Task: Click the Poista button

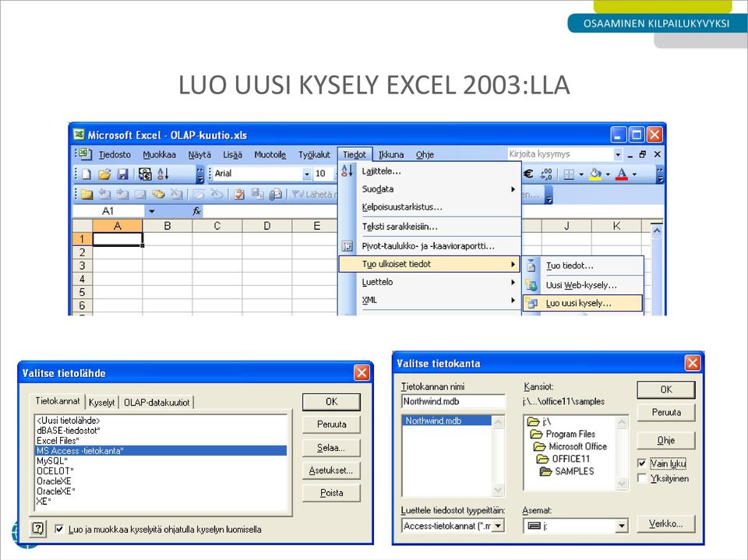Action: [332, 493]
